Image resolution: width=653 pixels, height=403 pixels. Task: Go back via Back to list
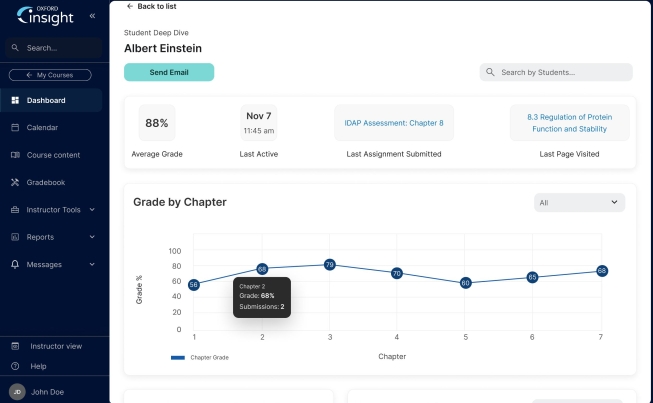tap(153, 6)
